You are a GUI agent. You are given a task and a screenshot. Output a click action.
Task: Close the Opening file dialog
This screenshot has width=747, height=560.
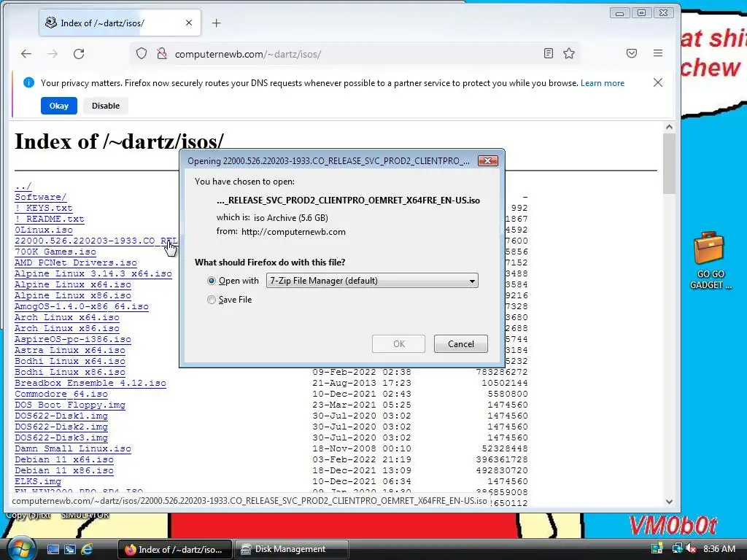(487, 160)
